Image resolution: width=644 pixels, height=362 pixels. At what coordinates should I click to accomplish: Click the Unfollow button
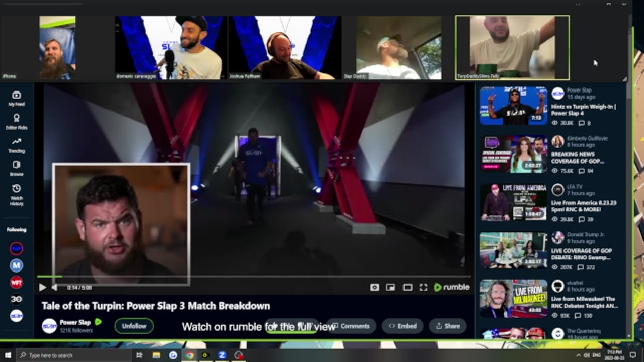click(x=134, y=326)
